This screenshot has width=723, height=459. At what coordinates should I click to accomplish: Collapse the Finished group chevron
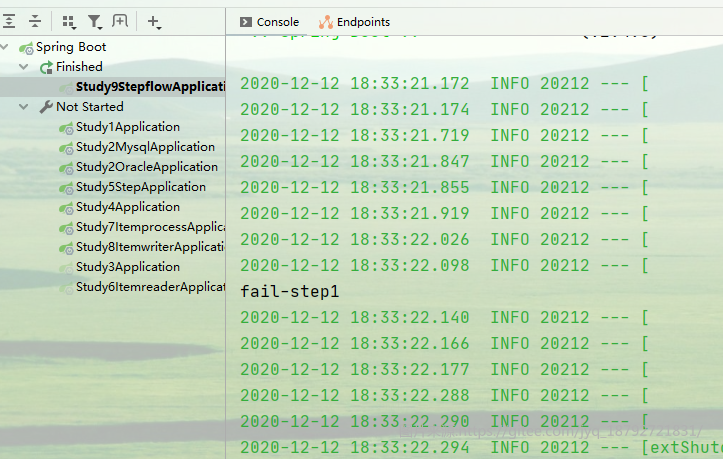24,66
